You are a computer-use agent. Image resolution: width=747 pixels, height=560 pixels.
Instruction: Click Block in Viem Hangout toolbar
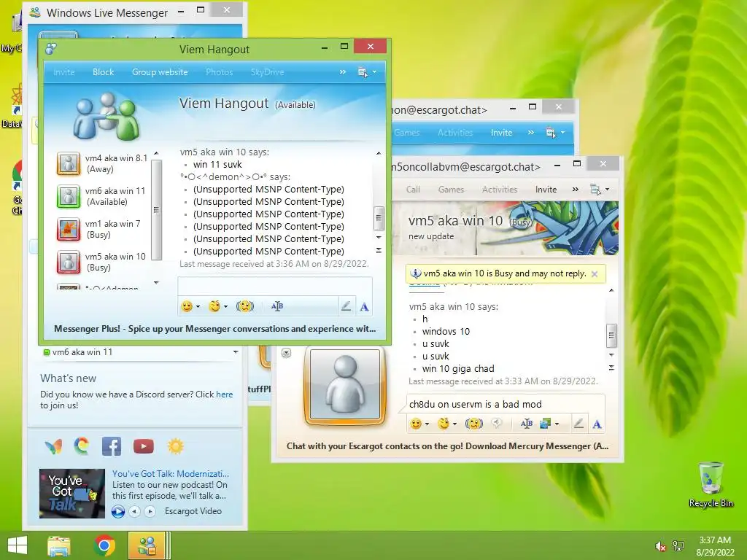(103, 72)
